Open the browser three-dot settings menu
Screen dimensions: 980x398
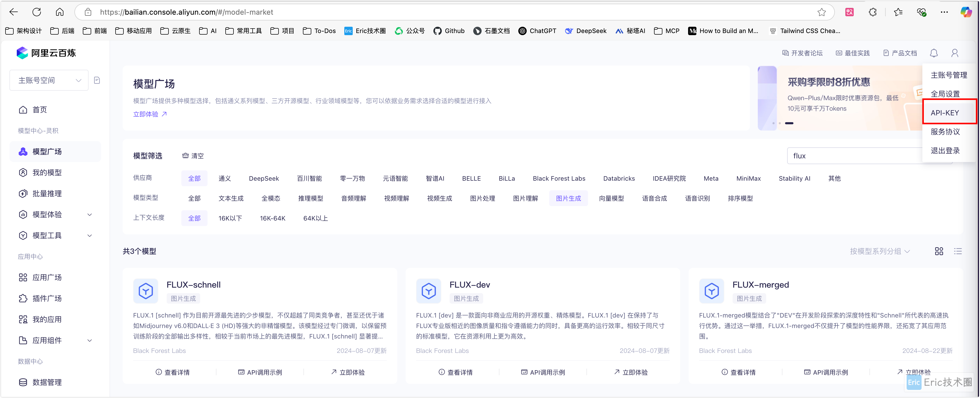(944, 12)
